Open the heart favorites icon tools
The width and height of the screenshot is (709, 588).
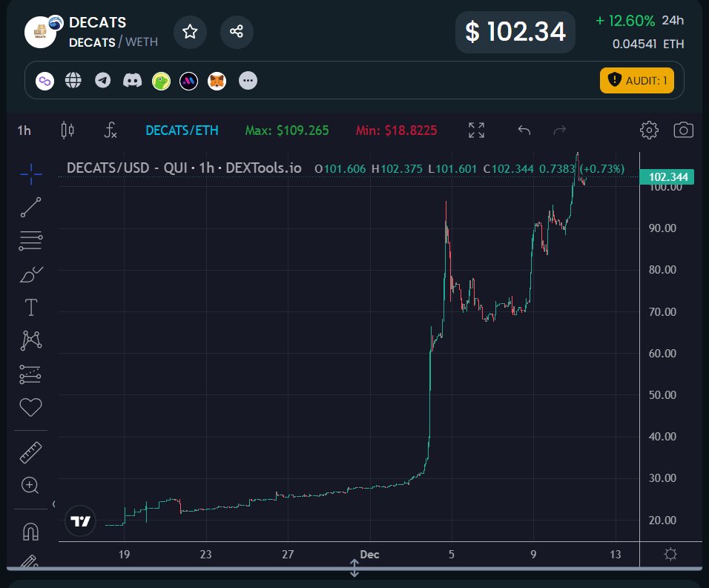[x=30, y=407]
